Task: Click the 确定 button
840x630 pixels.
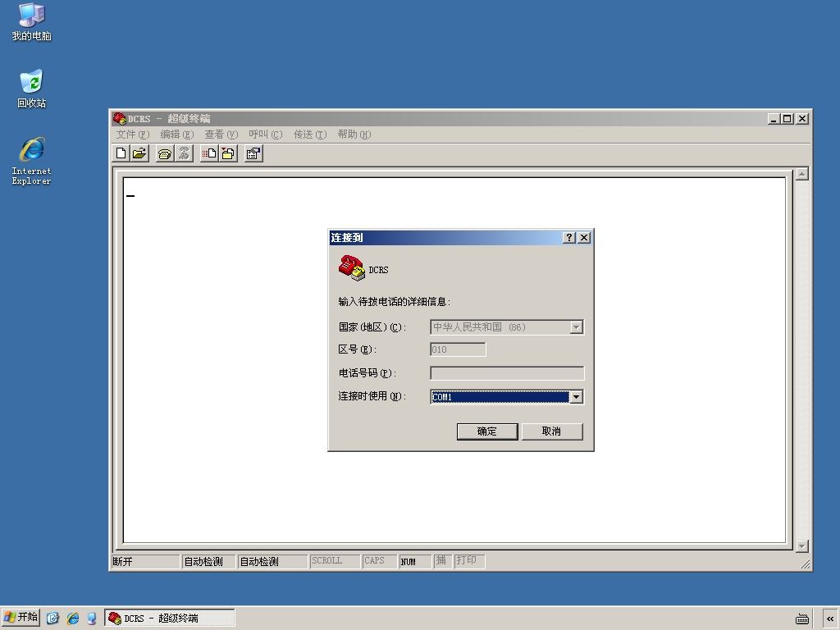Action: [487, 431]
